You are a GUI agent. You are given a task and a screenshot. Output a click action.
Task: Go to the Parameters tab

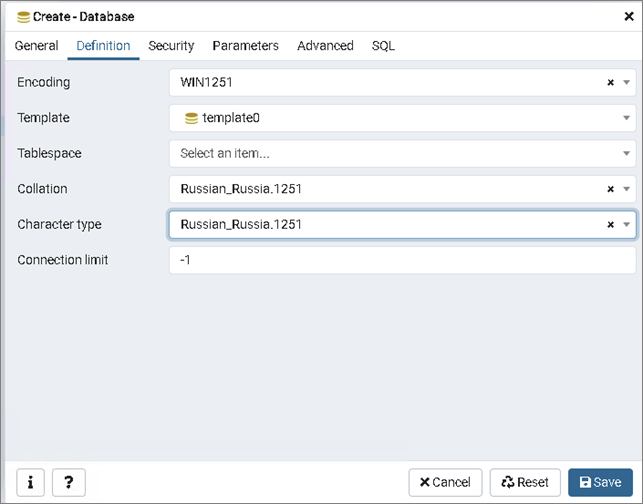coord(245,46)
